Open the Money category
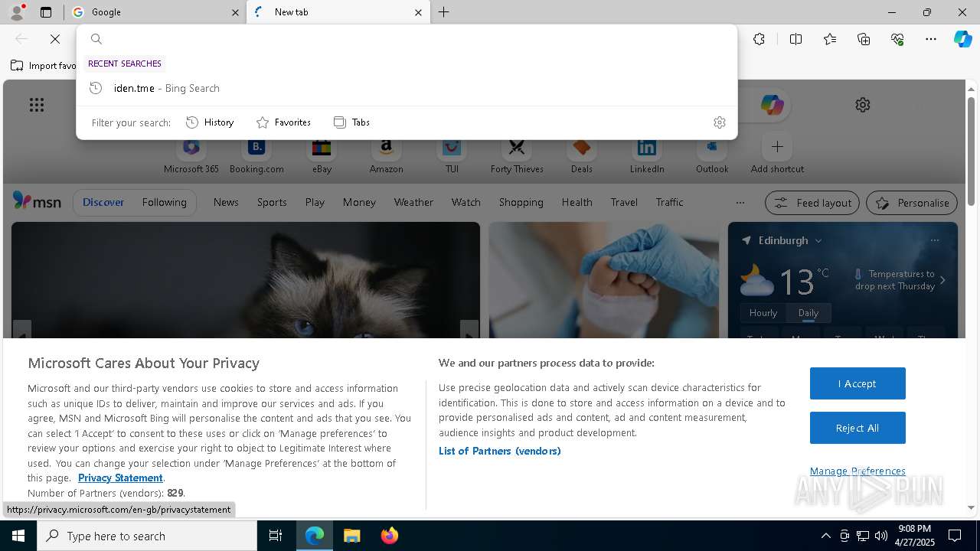The width and height of the screenshot is (980, 551). tap(359, 202)
